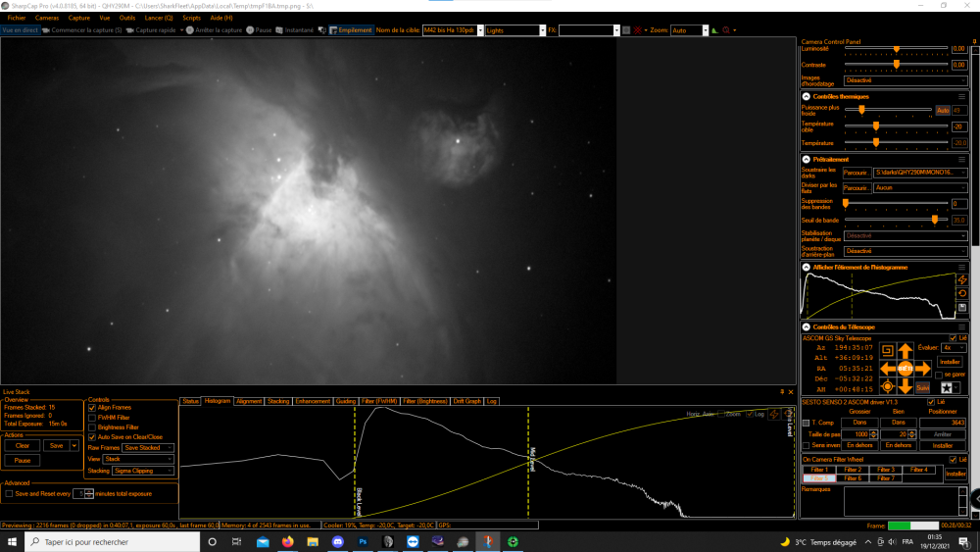Uncheck the Align Frames checkbox

coord(92,408)
